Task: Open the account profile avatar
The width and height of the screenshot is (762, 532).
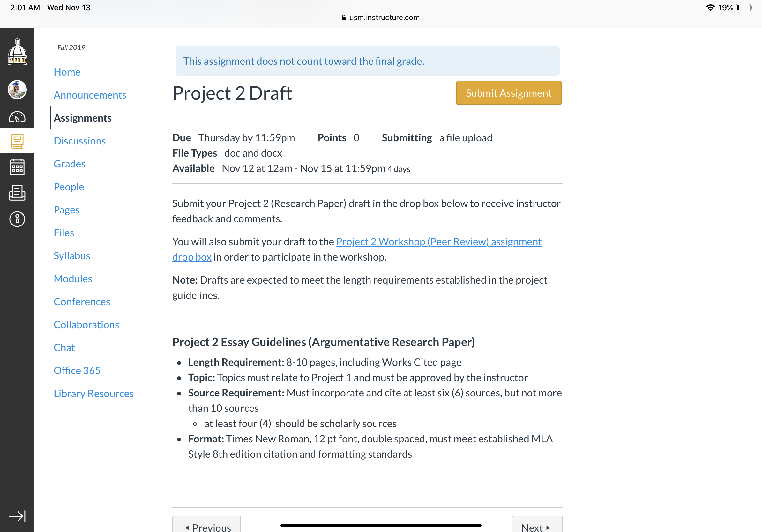Action: (x=17, y=90)
